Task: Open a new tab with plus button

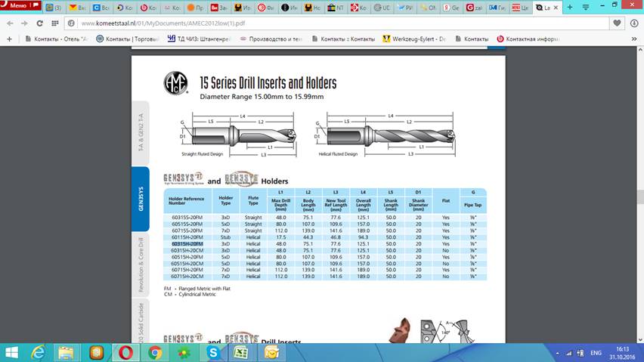Action: [570, 7]
